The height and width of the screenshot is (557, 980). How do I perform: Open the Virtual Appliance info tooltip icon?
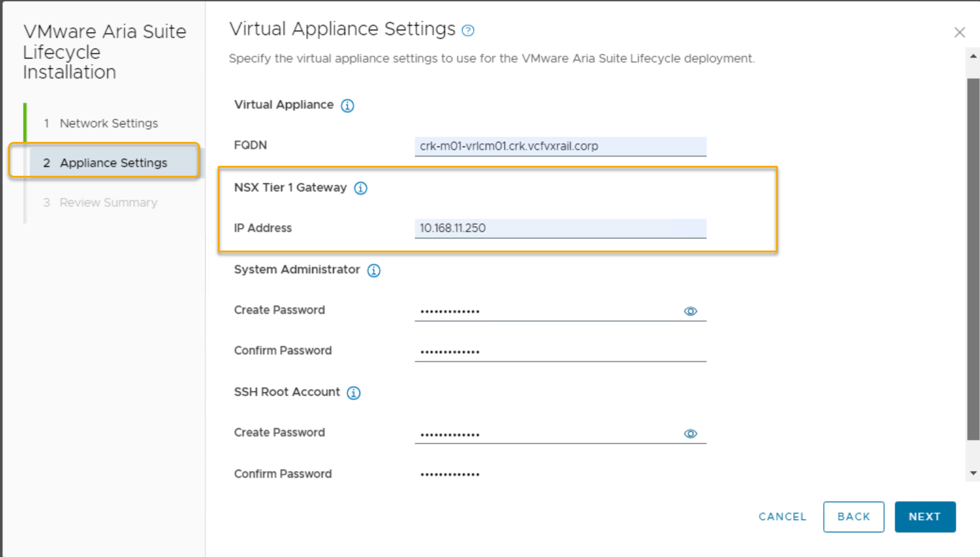coord(347,105)
